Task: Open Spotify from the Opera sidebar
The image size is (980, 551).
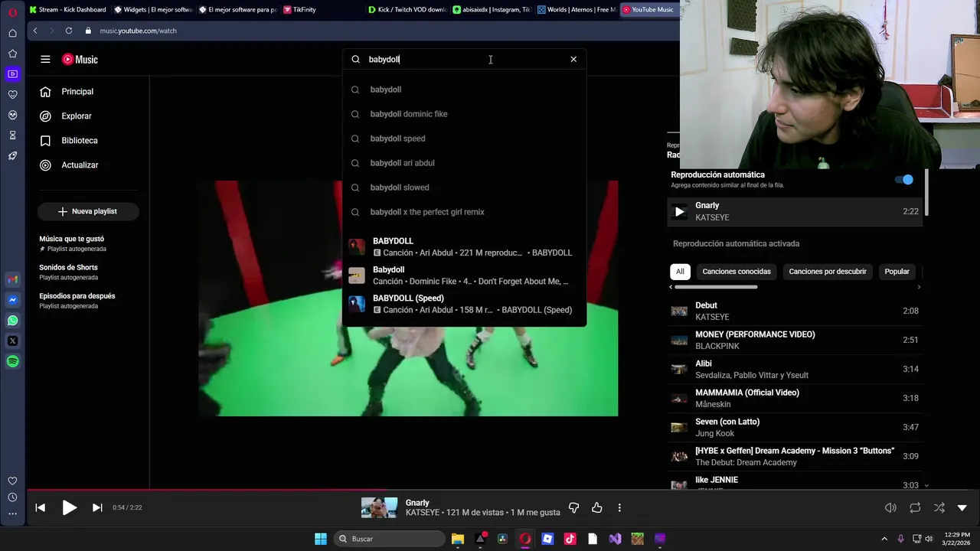Action: tap(13, 361)
